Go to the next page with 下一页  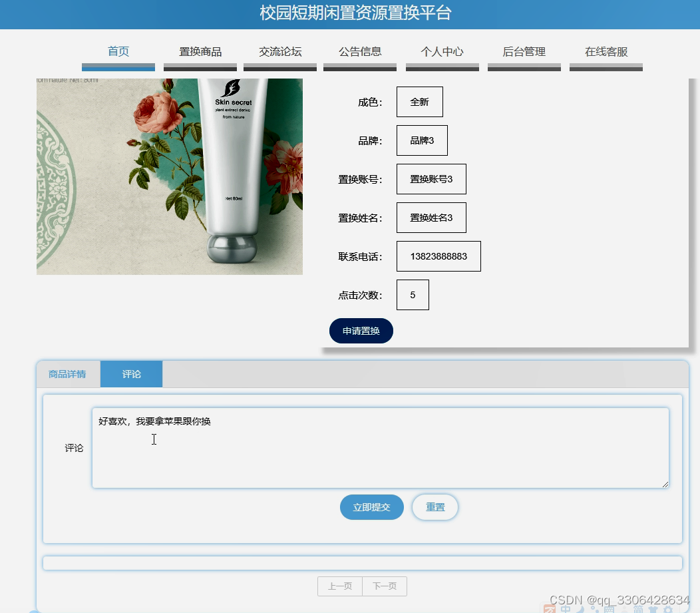pyautogui.click(x=385, y=586)
